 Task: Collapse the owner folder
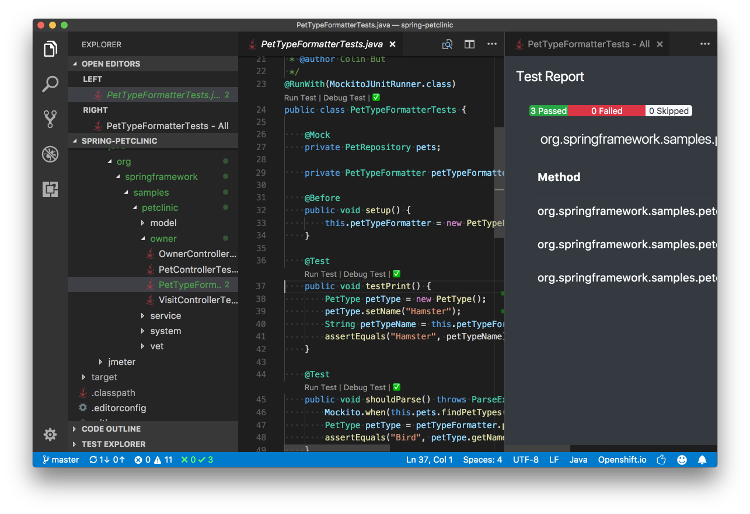[143, 238]
